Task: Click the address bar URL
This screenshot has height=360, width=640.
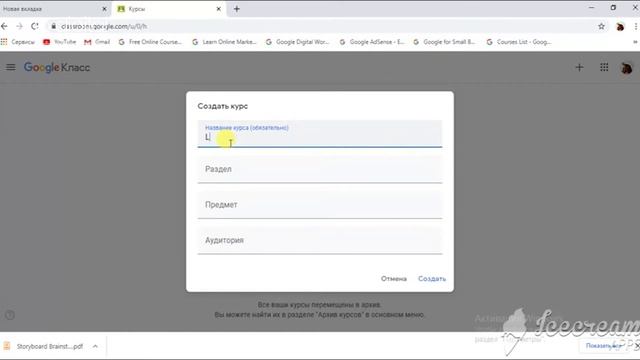Action: (104, 27)
